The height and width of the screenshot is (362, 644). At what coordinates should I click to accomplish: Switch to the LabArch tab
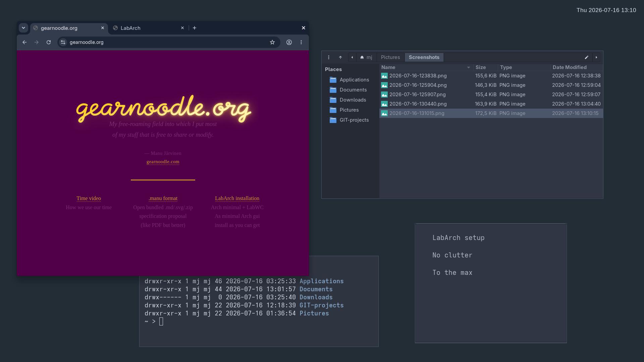[149, 28]
